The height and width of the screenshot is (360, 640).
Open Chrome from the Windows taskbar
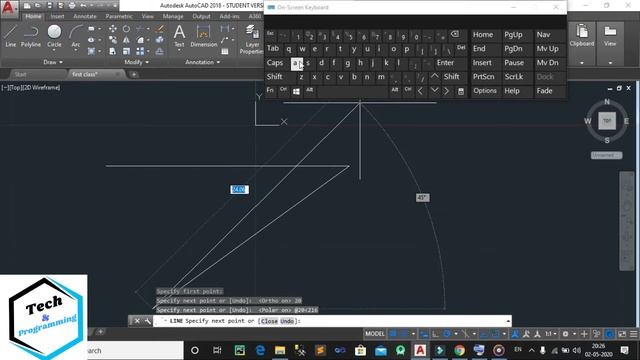(x=459, y=350)
